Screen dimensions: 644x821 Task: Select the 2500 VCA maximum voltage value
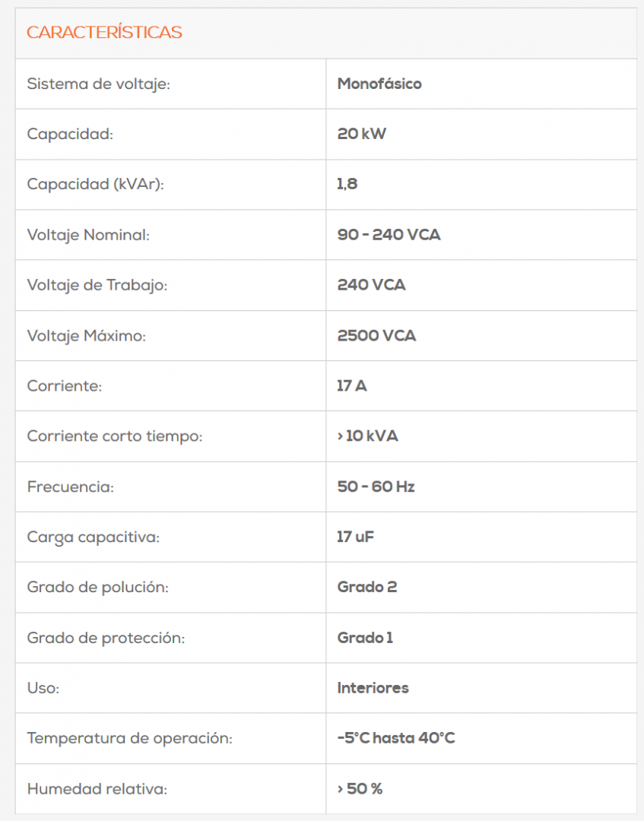[x=376, y=336]
